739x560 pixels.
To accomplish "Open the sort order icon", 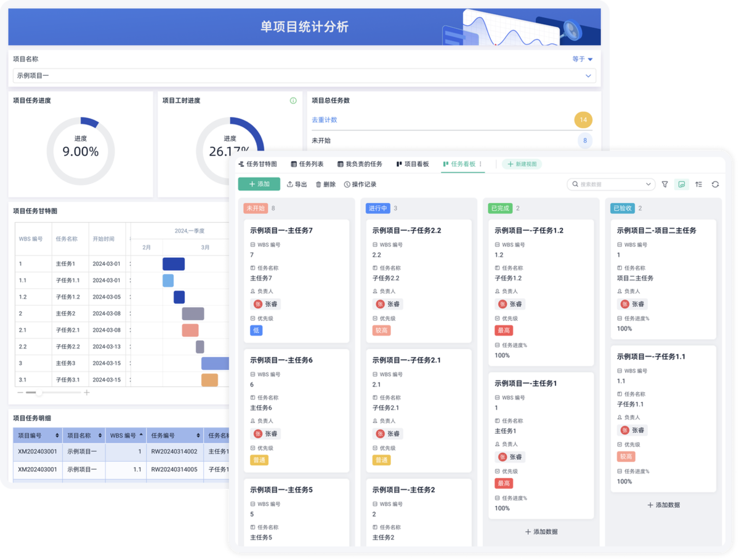I will pyautogui.click(x=699, y=184).
